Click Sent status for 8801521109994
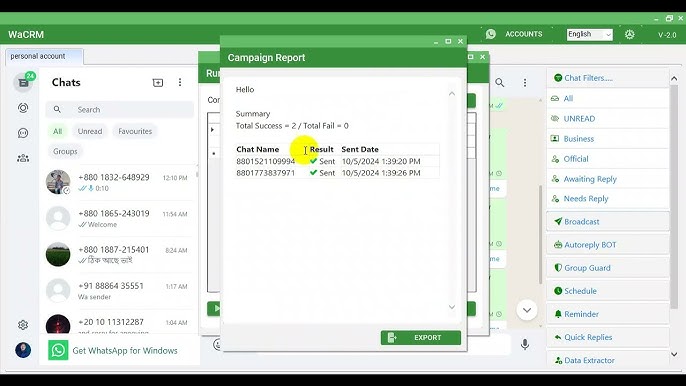The image size is (686, 386). (322, 161)
